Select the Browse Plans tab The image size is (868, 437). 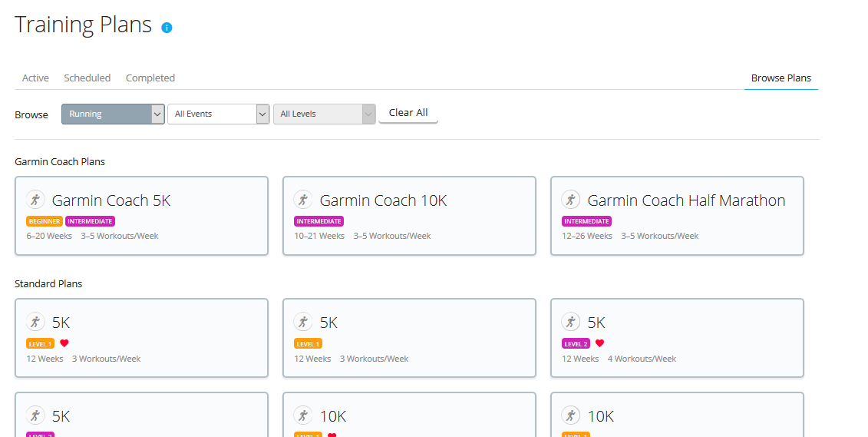tap(781, 78)
